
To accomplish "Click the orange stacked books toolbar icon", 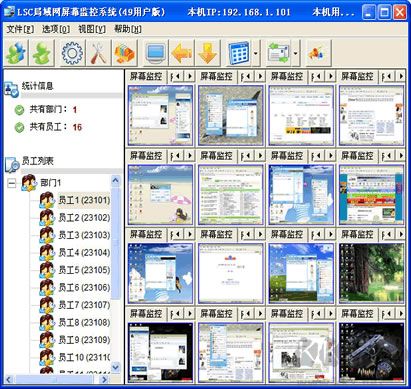I will pos(124,53).
